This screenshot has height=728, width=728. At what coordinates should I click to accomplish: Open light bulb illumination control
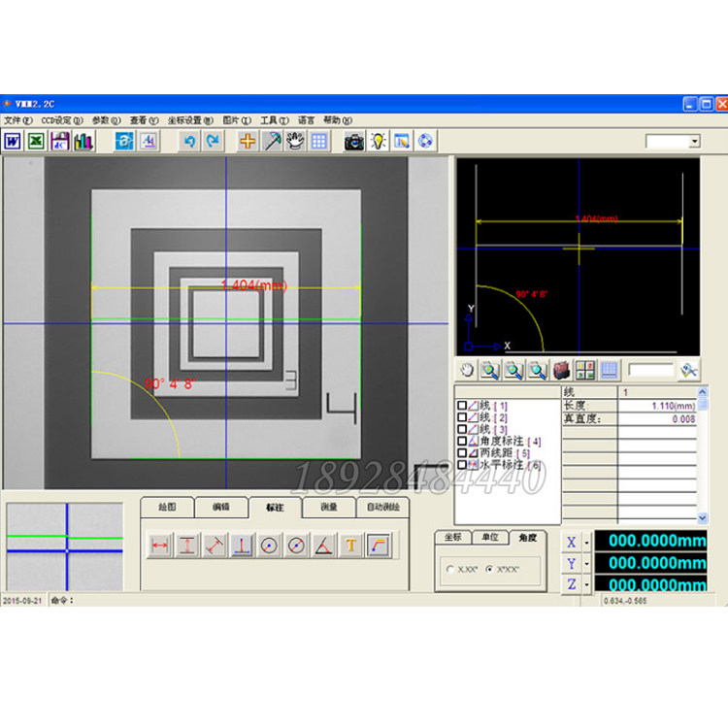tap(378, 141)
